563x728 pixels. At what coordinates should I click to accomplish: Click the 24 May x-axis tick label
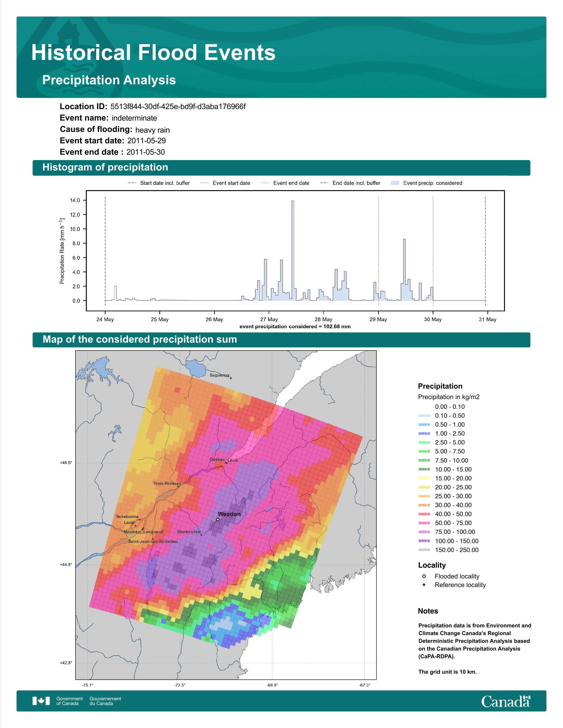tap(105, 319)
